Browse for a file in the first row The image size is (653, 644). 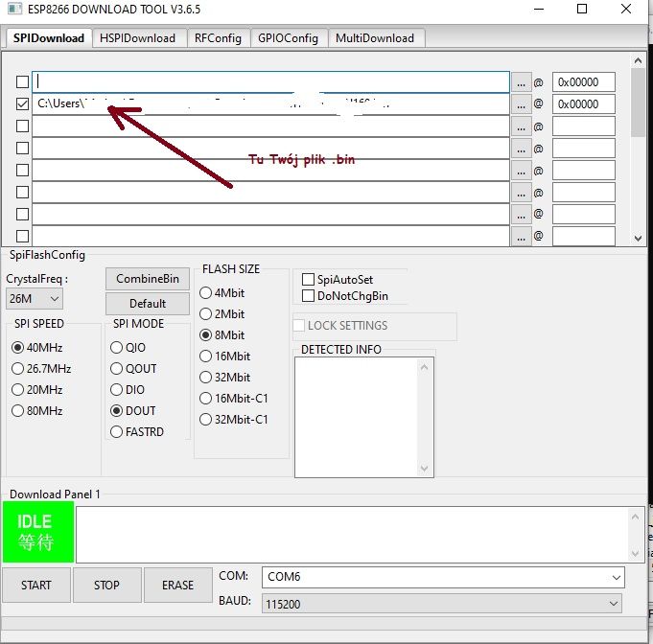tap(521, 82)
